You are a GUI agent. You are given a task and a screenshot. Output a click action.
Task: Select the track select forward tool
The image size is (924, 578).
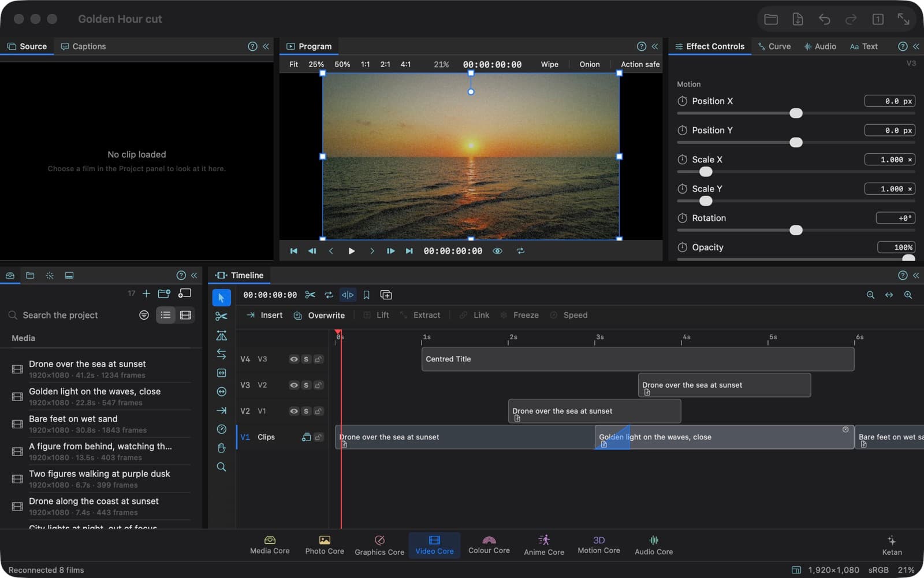[221, 410]
